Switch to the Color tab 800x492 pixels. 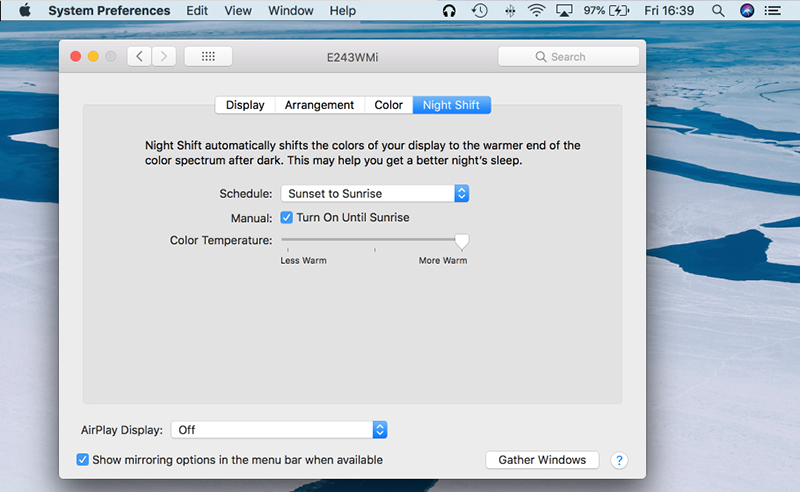pos(388,105)
